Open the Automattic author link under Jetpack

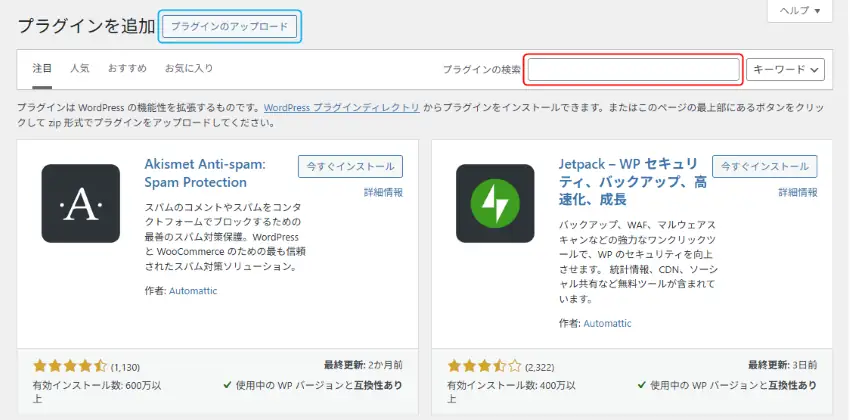pyautogui.click(x=607, y=324)
